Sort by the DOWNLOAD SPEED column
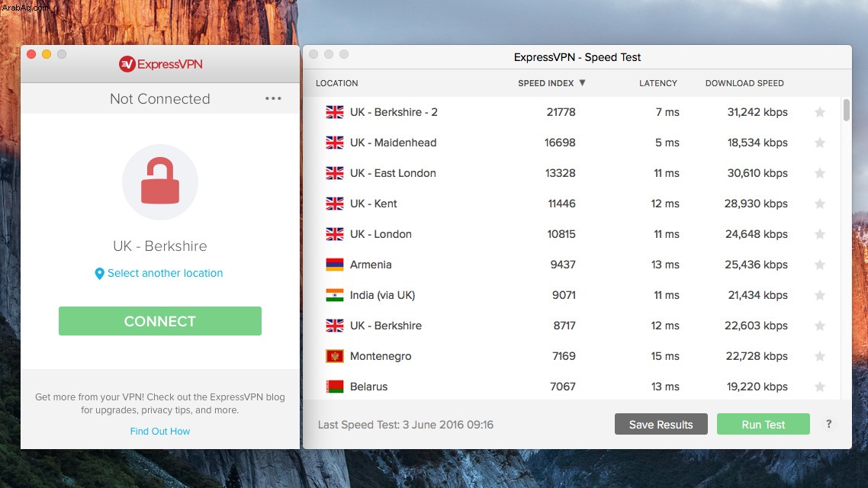This screenshot has width=868, height=488. click(744, 83)
